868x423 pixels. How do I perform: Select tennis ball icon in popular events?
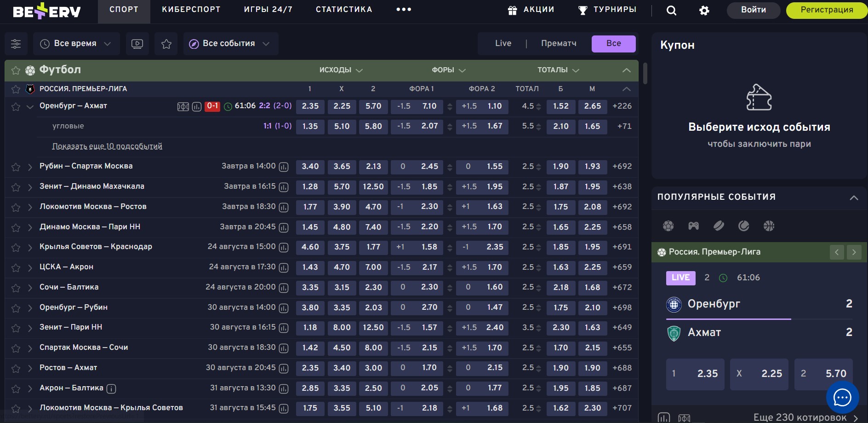click(743, 226)
